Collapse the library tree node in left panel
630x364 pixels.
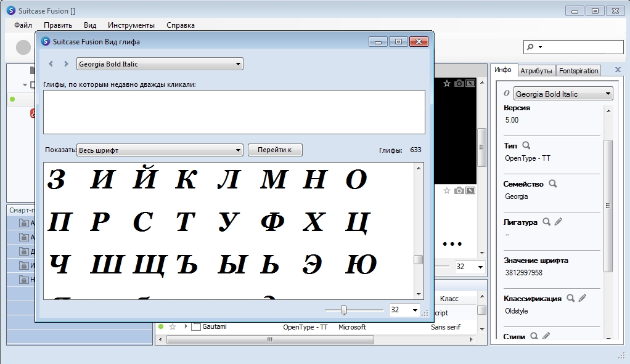(x=25, y=84)
